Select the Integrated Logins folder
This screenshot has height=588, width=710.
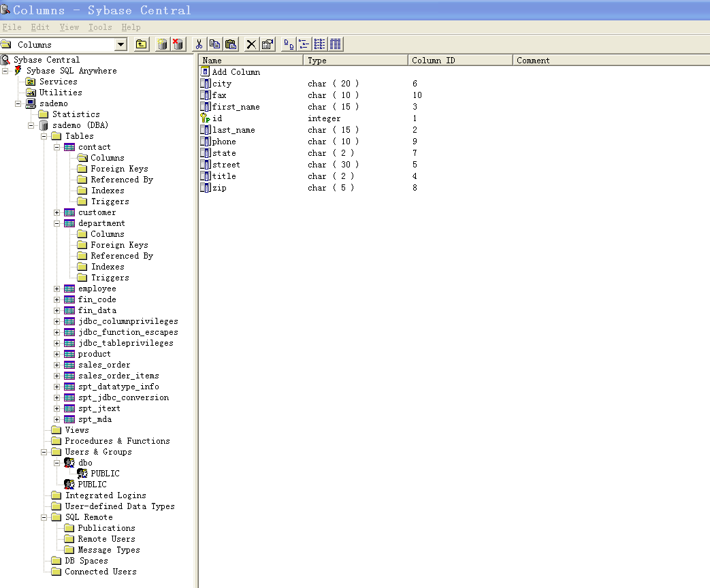(x=106, y=495)
